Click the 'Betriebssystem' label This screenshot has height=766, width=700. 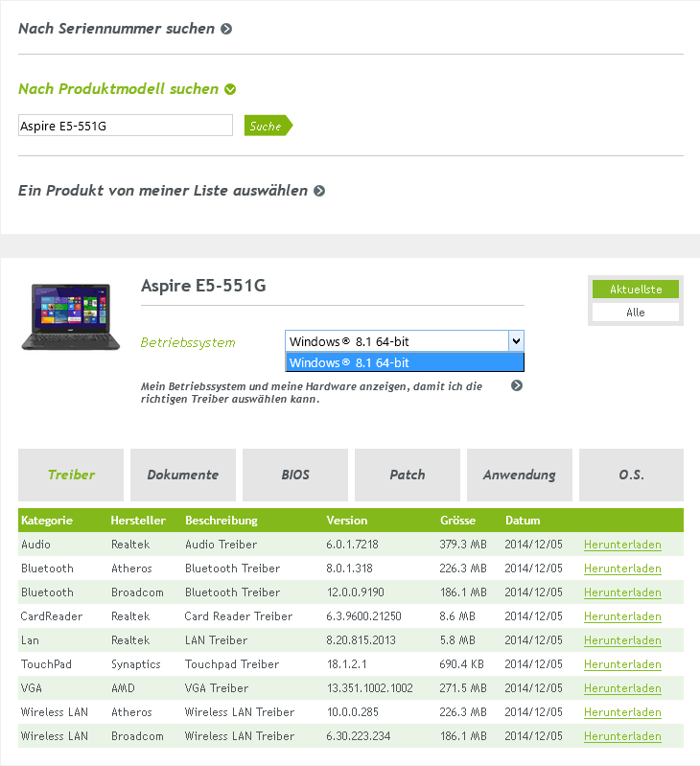[188, 342]
